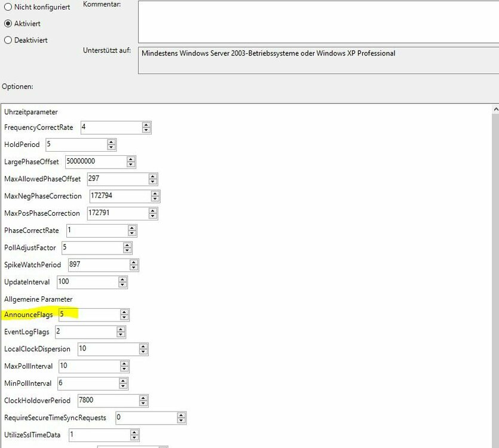Image resolution: width=499 pixels, height=448 pixels.
Task: Select the 'Aktiviert' radio button
Action: [8, 24]
